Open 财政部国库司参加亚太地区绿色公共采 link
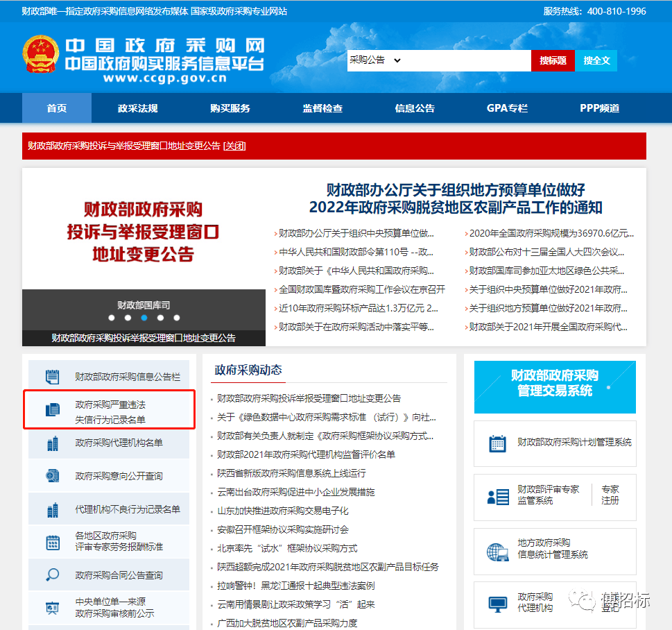 546,271
